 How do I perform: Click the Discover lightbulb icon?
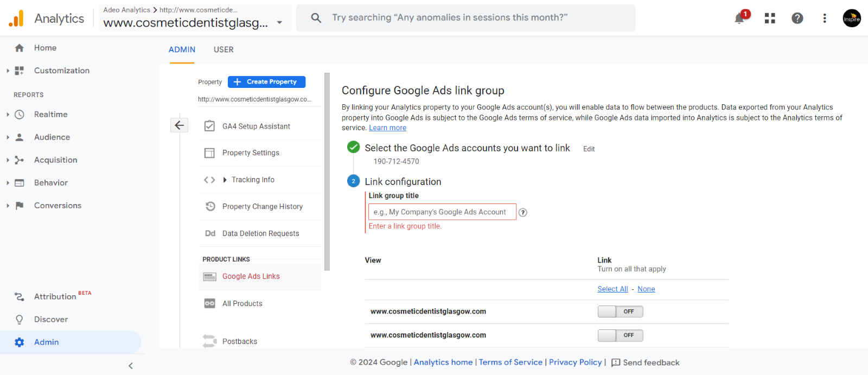pos(20,320)
